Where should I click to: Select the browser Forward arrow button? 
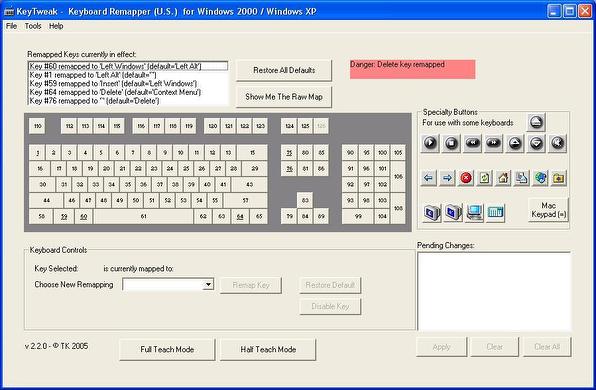(447, 178)
